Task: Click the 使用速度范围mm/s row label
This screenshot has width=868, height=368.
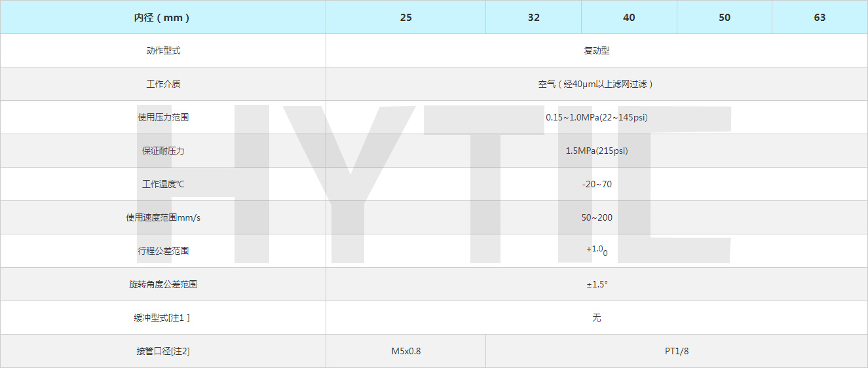Action: [x=163, y=217]
